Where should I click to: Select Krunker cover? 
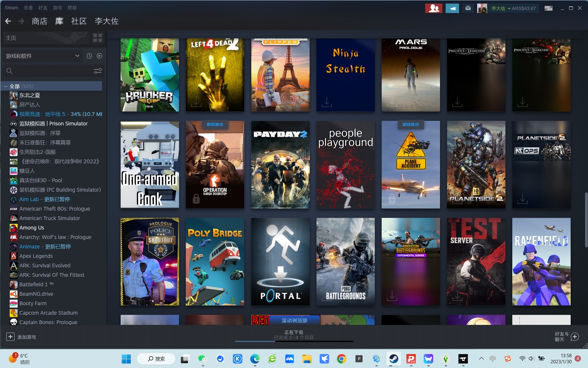(x=150, y=75)
